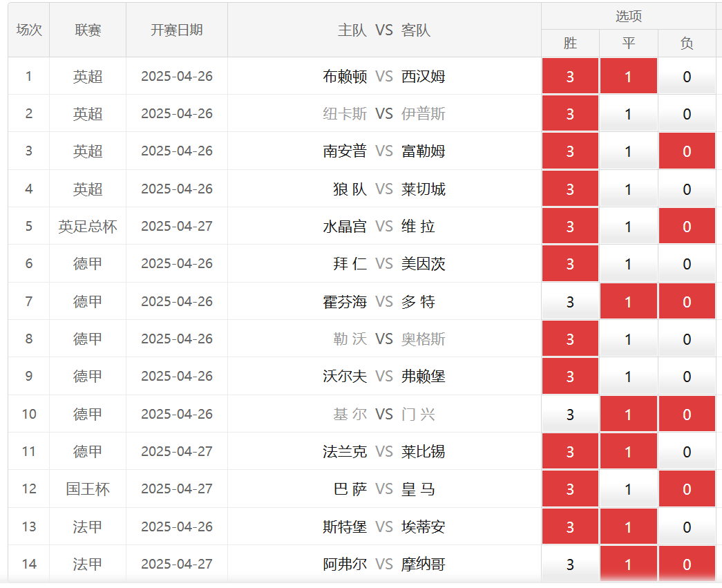Click the away team 富勒姆
Viewport: 722px width, 588px height.
pos(423,151)
